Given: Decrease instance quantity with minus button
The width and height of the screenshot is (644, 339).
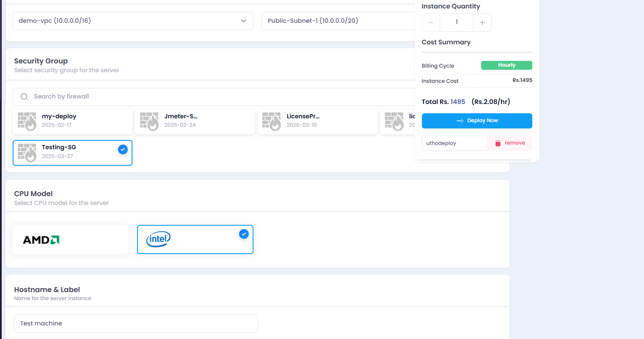Looking at the screenshot, I should click(x=431, y=22).
